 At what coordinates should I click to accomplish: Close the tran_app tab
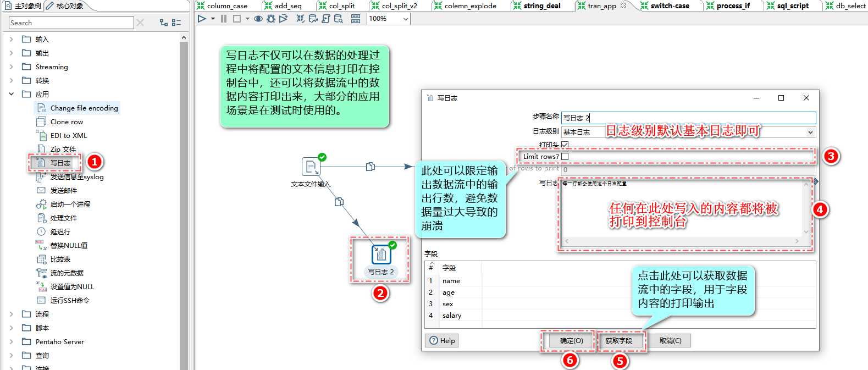click(x=623, y=5)
